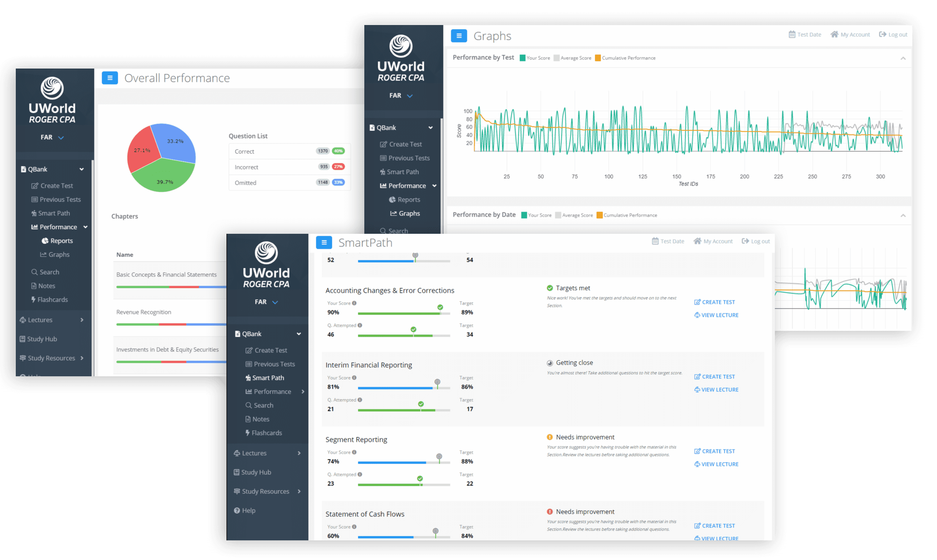Open Notes in SmartPath sidebar
Screen dimensions: 937x560
tap(257, 419)
